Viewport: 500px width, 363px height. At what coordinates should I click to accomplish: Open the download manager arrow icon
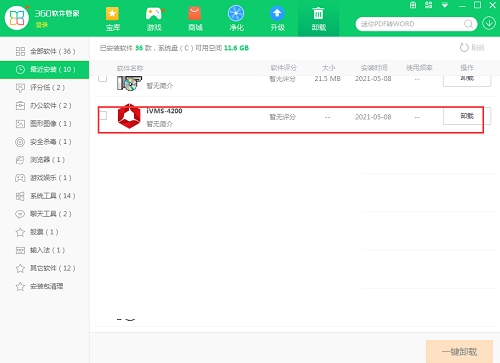[489, 23]
